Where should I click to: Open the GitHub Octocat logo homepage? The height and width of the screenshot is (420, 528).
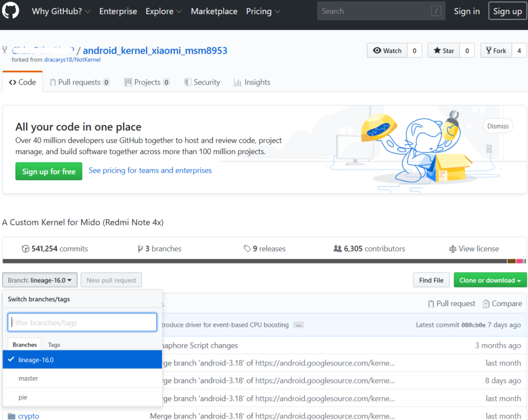tap(10, 10)
